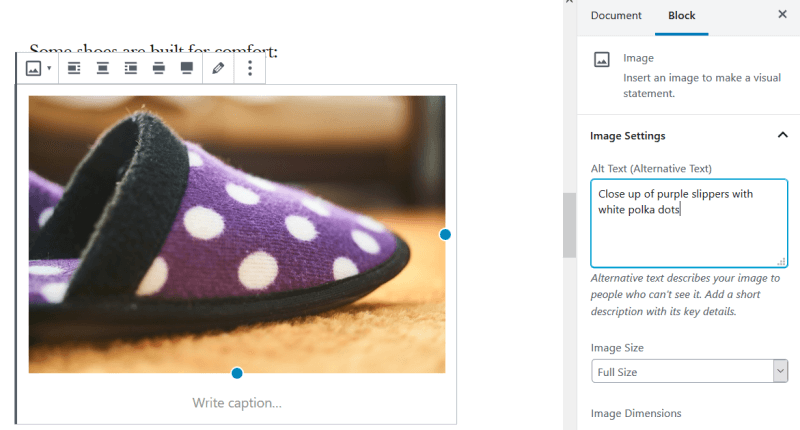Image resolution: width=800 pixels, height=430 pixels.
Task: Open more options three-dot menu
Action: pyautogui.click(x=250, y=68)
